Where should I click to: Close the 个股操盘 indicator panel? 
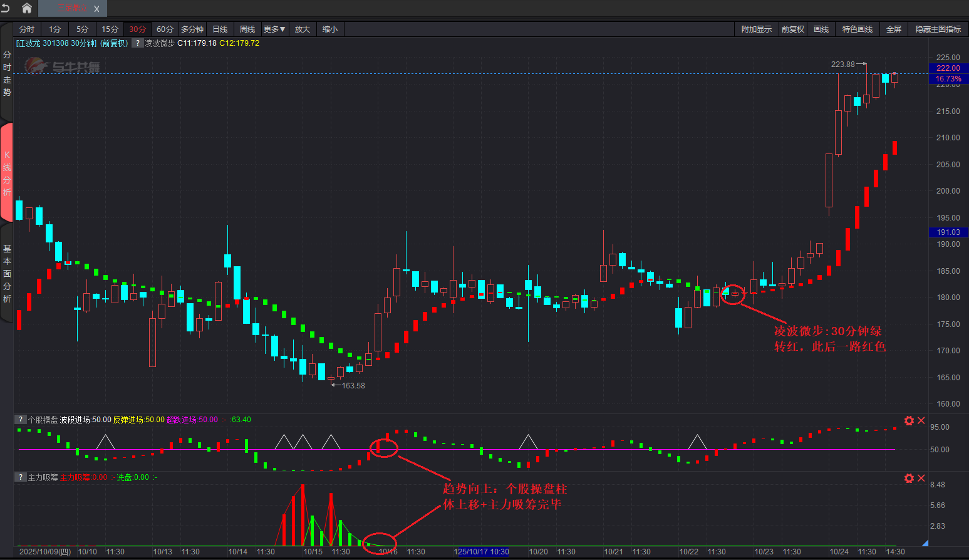[921, 420]
